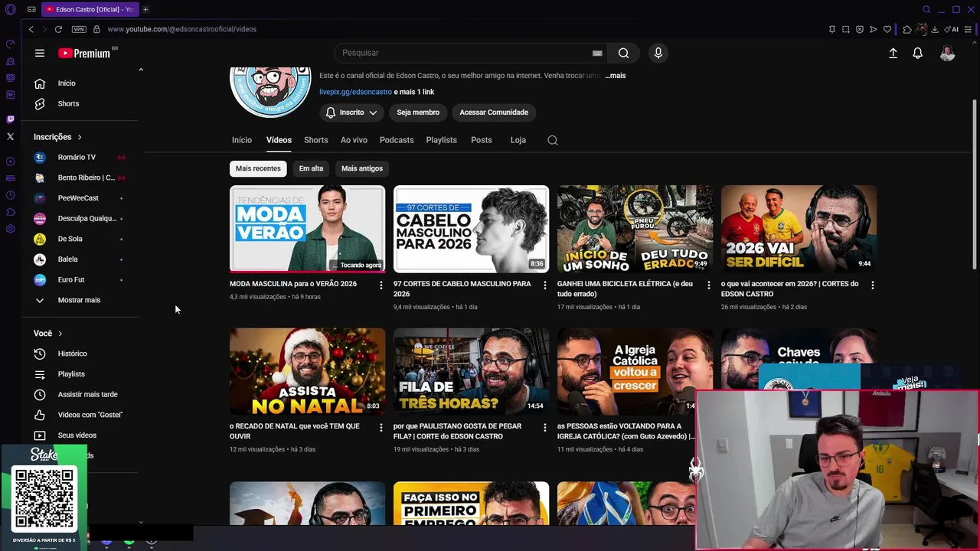Open the toolbar AI assistant
This screenshot has width=980, height=551.
pos(952,29)
